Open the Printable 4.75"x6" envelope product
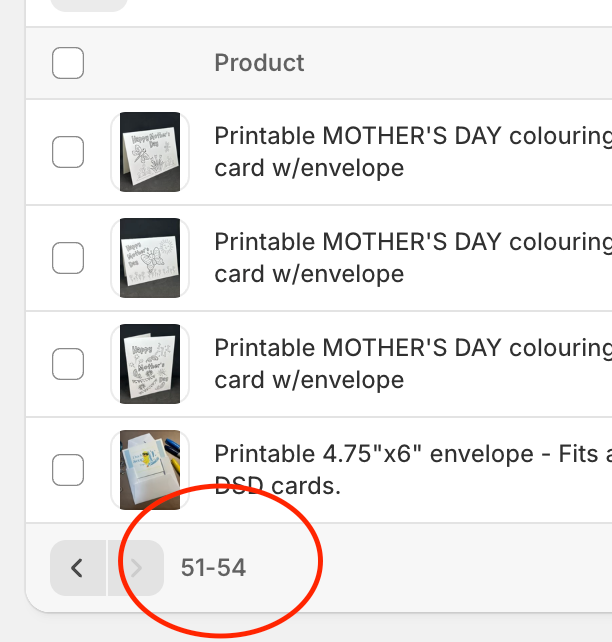The image size is (612, 642). pyautogui.click(x=412, y=454)
